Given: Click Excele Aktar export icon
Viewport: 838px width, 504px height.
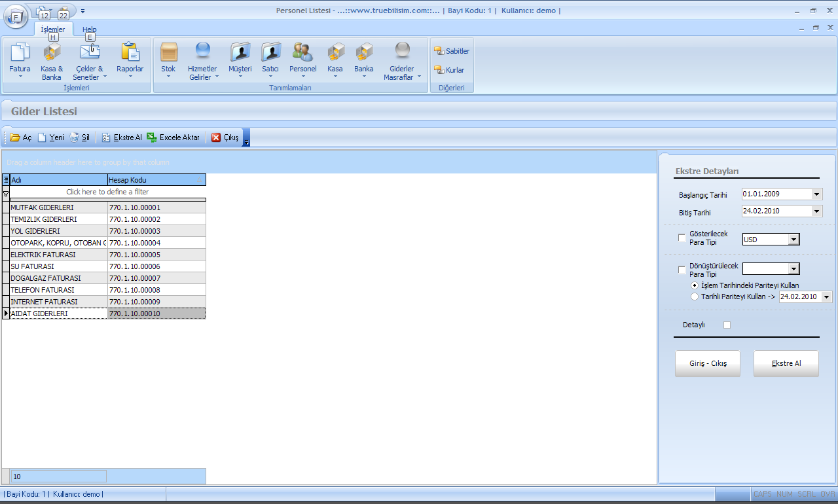Looking at the screenshot, I should [152, 137].
